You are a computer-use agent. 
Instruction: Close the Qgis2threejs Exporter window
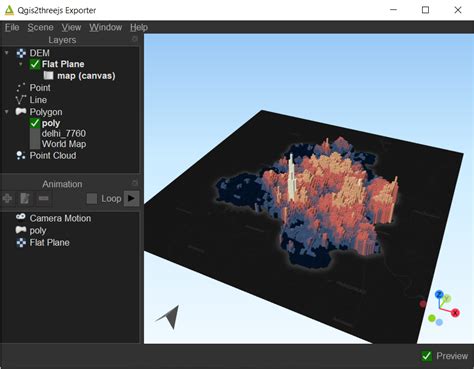click(458, 10)
